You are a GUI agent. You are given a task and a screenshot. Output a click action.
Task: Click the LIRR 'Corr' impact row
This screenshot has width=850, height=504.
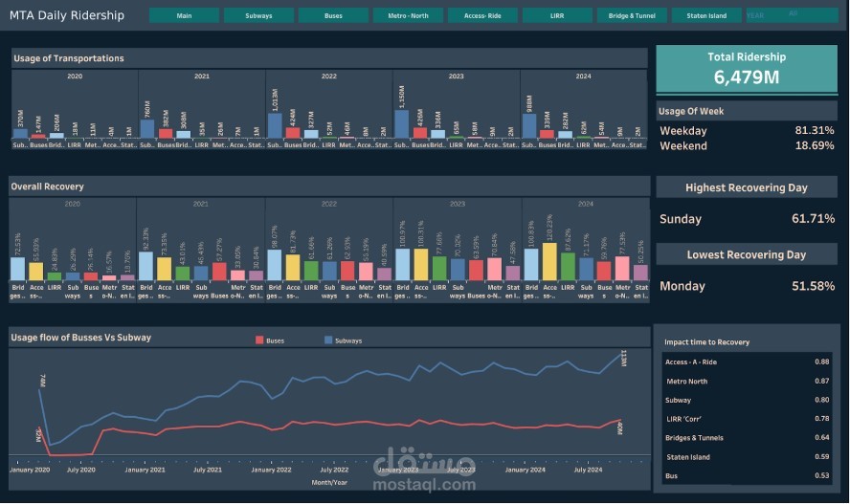747,419
